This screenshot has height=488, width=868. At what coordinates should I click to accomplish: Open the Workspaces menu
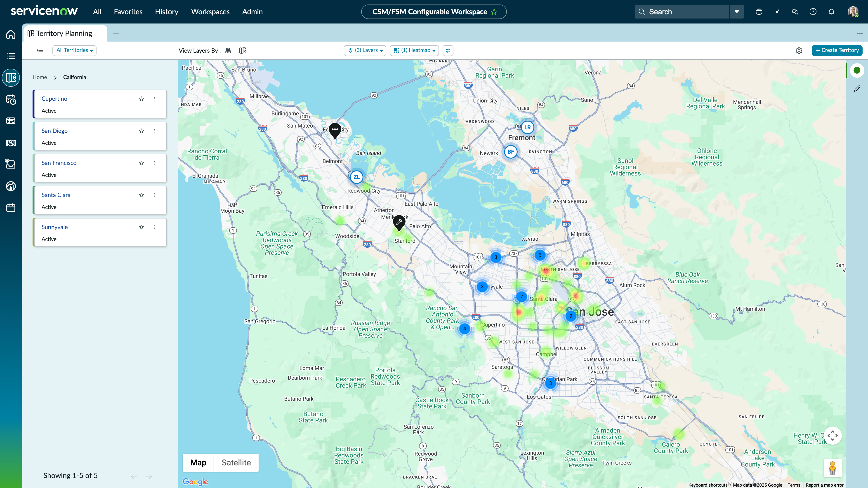[x=210, y=12]
